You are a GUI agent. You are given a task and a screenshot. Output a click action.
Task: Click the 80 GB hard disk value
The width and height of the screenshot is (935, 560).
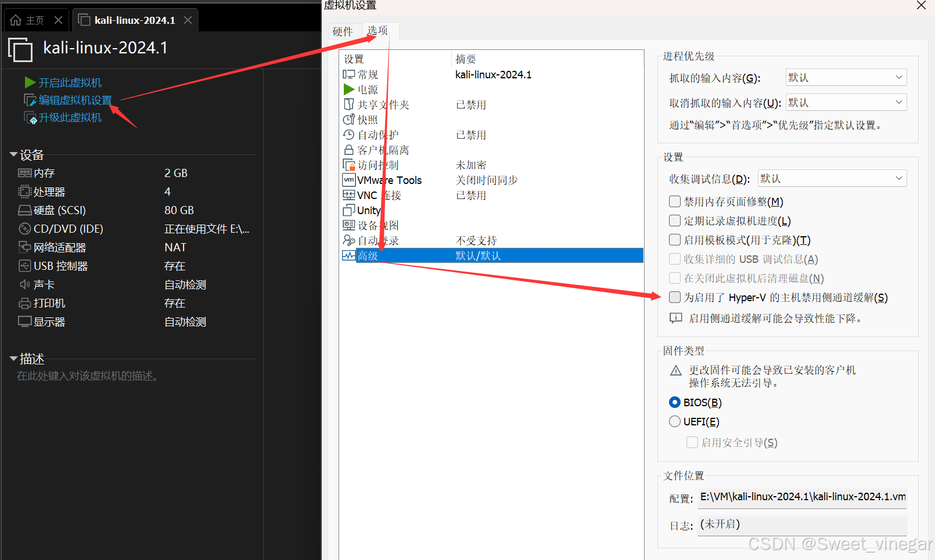[179, 210]
